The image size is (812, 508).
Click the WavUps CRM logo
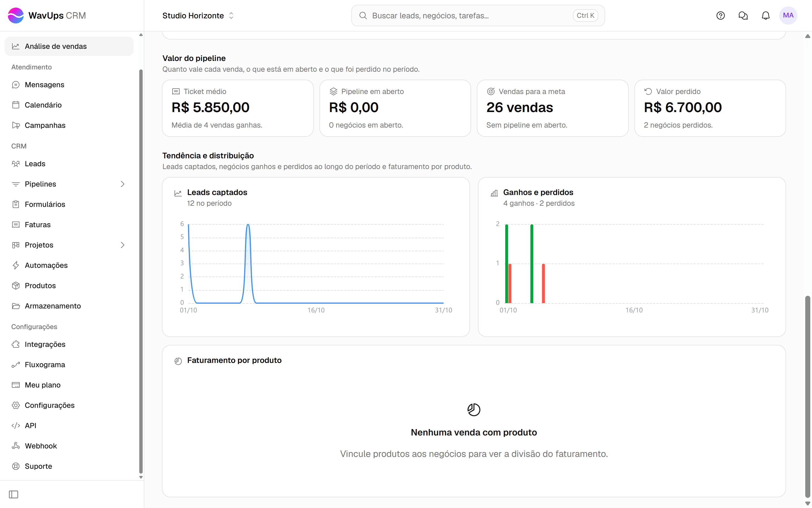click(47, 16)
